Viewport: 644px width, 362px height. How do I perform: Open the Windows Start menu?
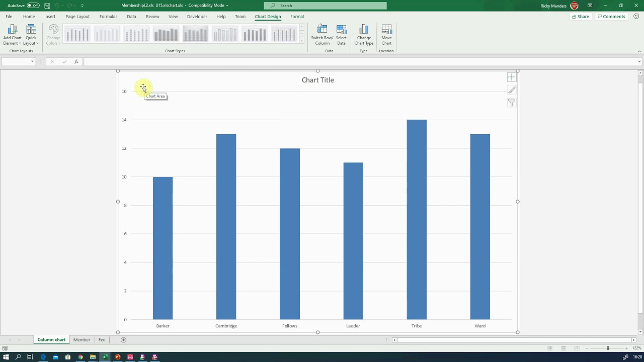(6, 357)
